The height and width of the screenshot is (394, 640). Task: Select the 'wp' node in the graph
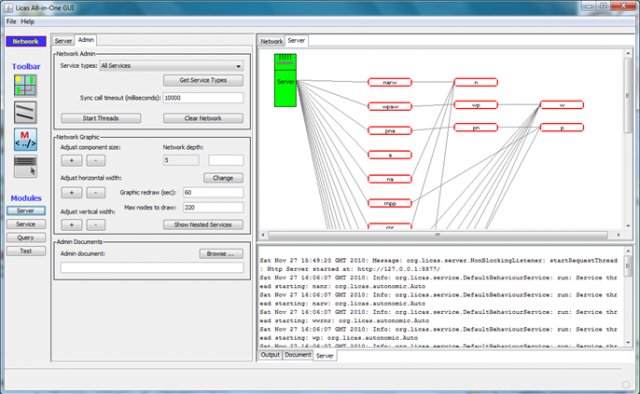coord(476,105)
